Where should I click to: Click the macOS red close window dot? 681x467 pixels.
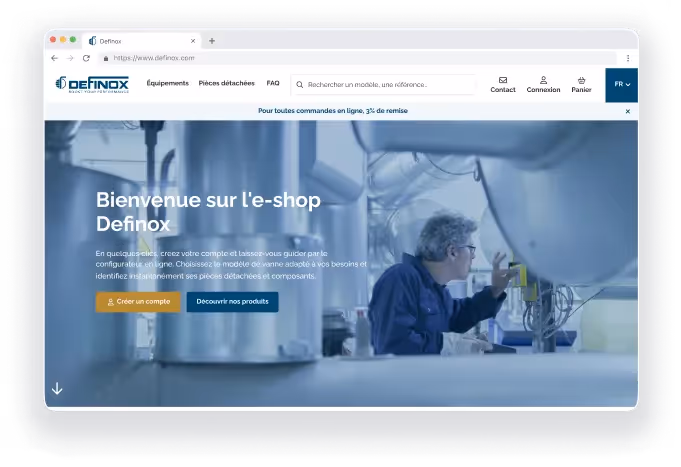tap(53, 40)
